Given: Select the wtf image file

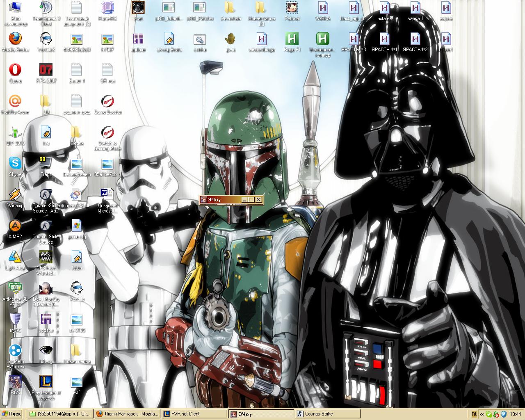Looking at the screenshot, I should coord(77,385).
